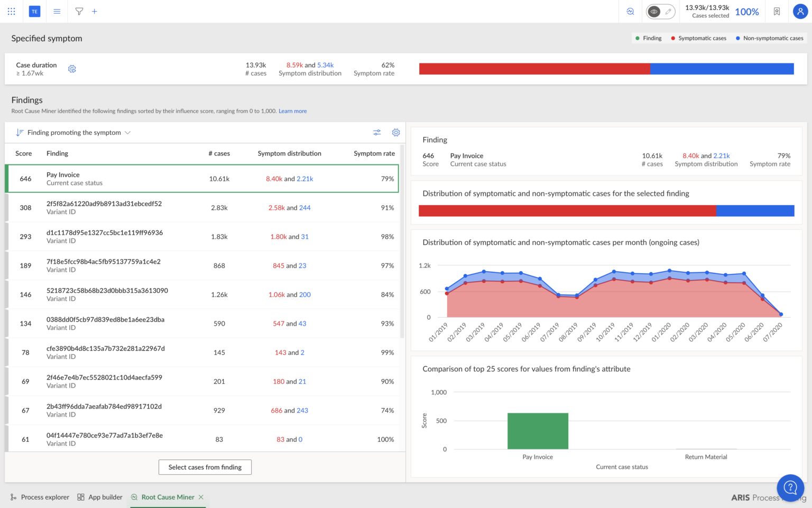Select the TE project tile icon
812x508 pixels.
pos(34,11)
